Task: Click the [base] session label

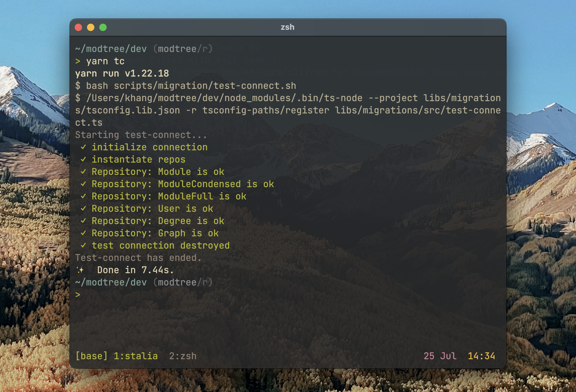Action: click(92, 356)
